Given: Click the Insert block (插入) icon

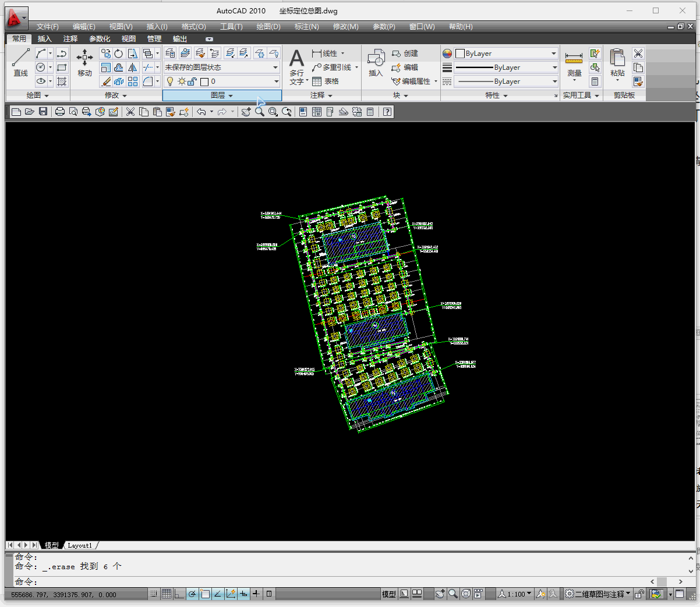Looking at the screenshot, I should [x=376, y=63].
